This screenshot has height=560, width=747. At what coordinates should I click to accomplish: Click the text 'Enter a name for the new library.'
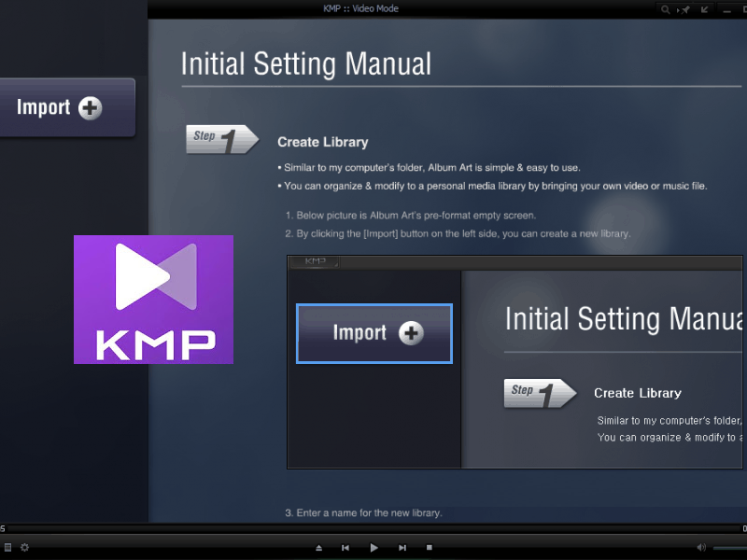pos(363,512)
